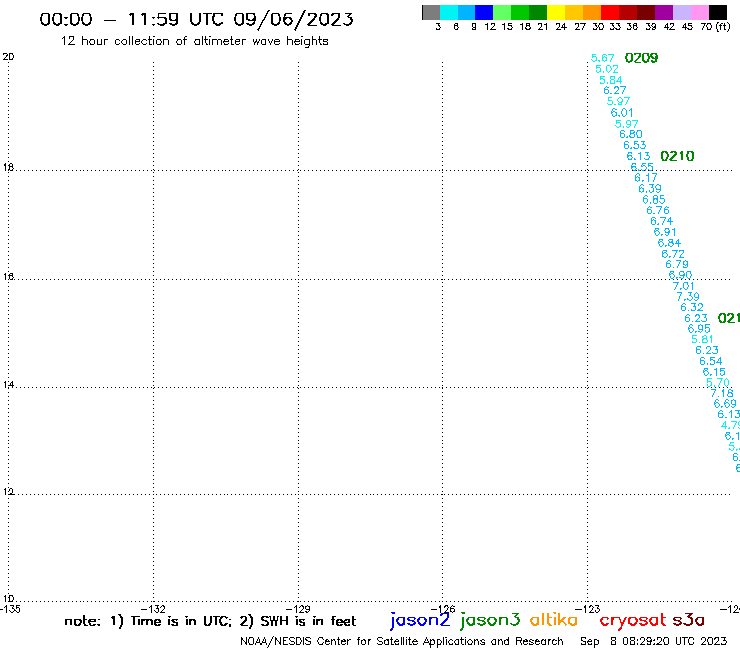
Task: Click the '6.32' reading
Action: 691,307
